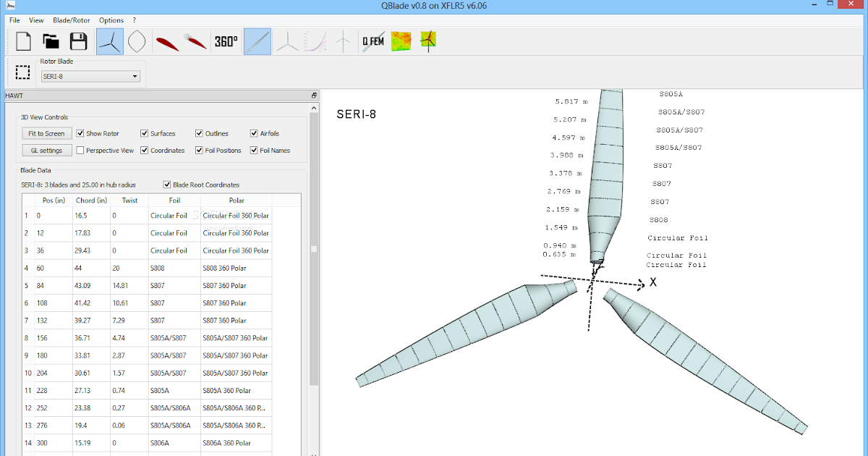
Task: Select position value 204 in row 10
Action: (x=53, y=373)
